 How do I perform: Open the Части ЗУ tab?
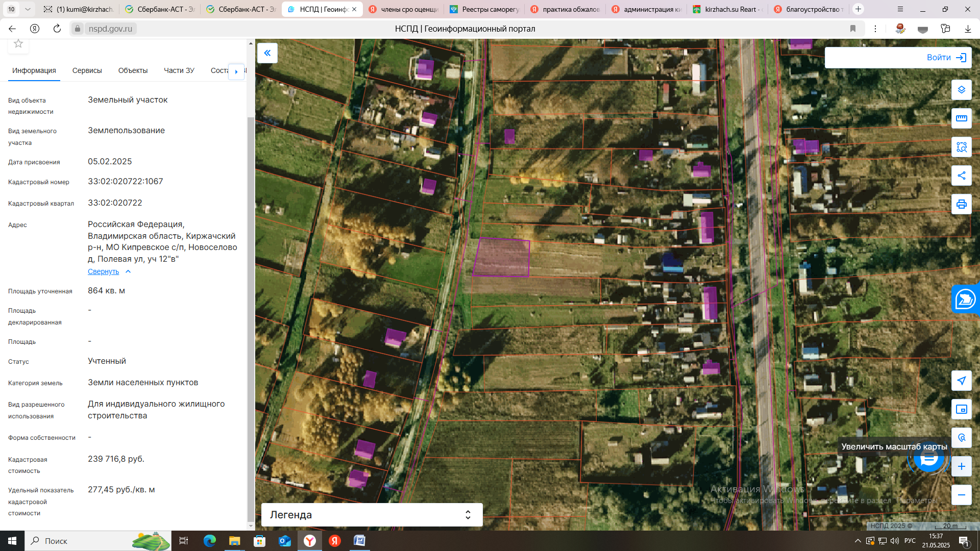click(x=179, y=70)
